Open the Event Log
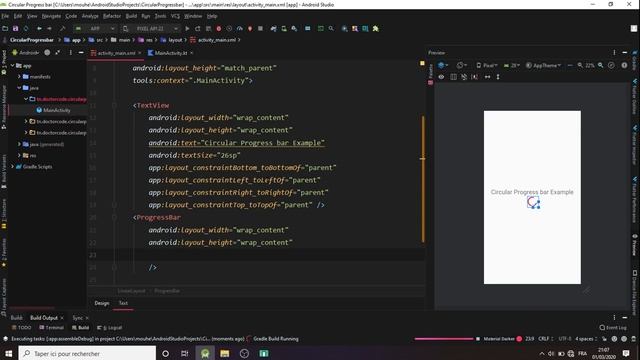 [x=613, y=328]
